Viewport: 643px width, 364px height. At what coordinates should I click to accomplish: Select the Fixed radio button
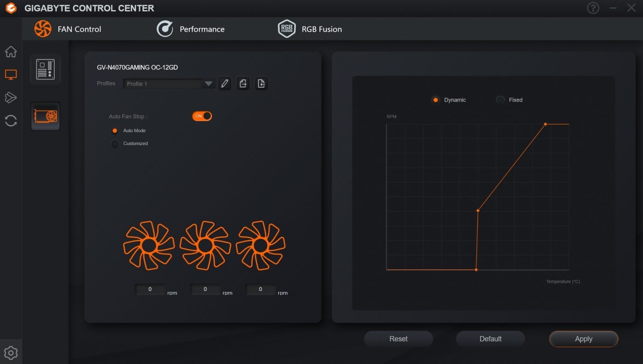click(x=500, y=100)
